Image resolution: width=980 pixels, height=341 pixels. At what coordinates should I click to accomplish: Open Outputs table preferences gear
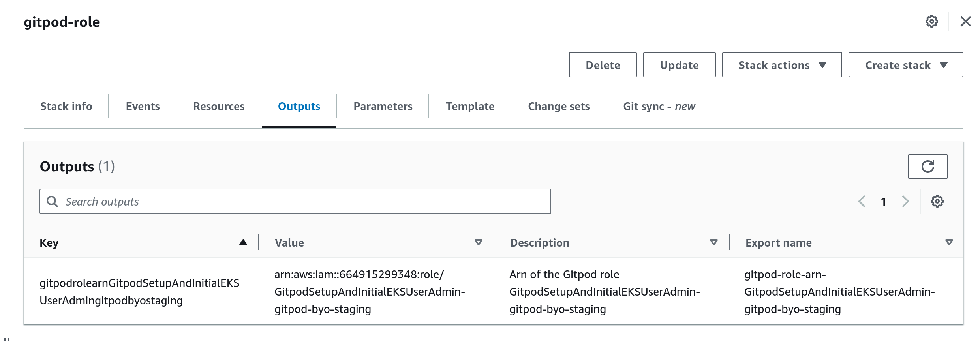[937, 201]
